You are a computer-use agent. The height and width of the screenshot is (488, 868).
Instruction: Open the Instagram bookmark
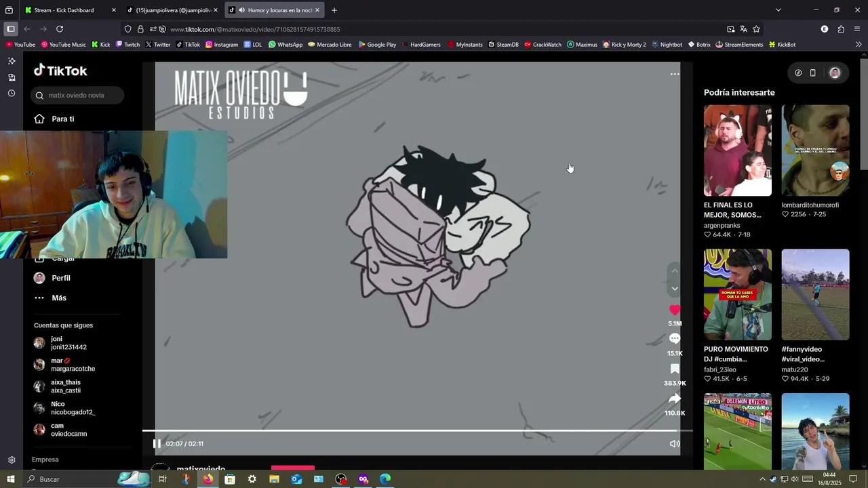pos(221,45)
